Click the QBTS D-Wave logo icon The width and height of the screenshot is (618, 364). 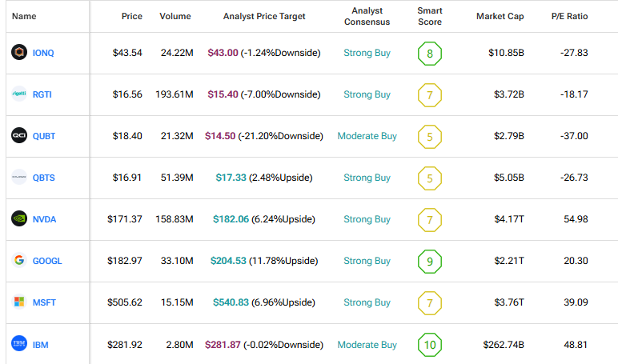pyautogui.click(x=19, y=178)
